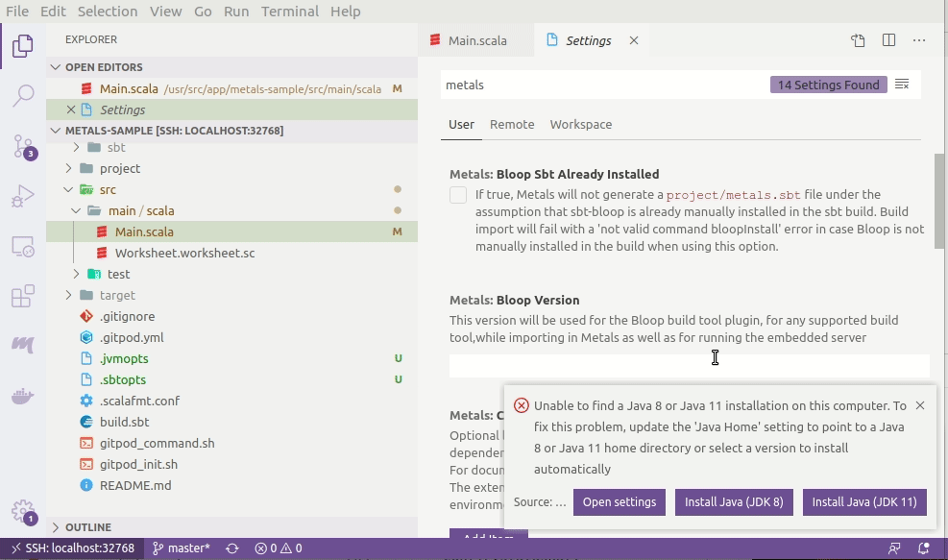Screen dimensions: 948x560
Task: Toggle Bloop Sbt Already Installed checkbox
Action: click(458, 195)
